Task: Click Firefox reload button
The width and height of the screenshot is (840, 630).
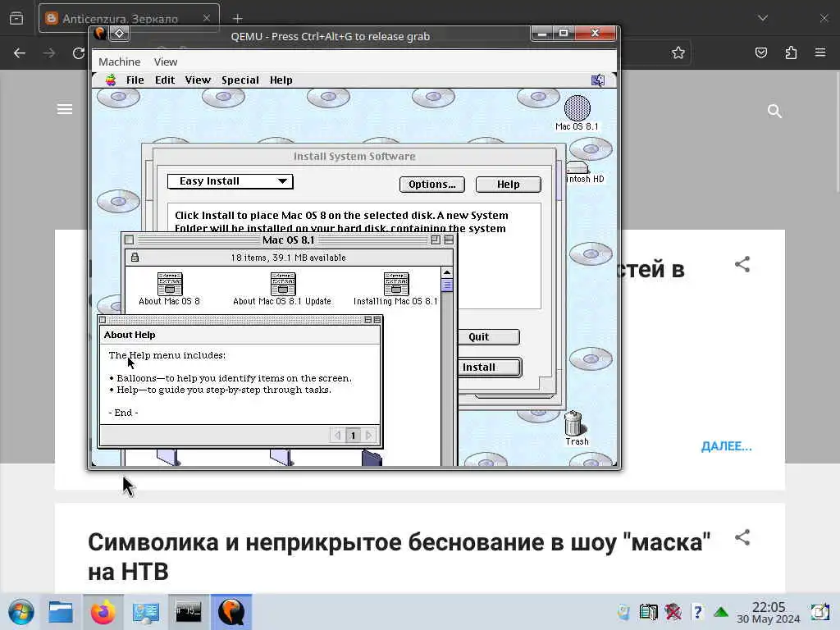Action: [x=79, y=53]
